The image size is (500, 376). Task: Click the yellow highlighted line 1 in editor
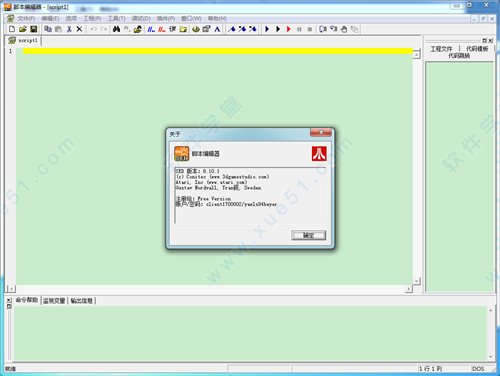pyautogui.click(x=218, y=51)
